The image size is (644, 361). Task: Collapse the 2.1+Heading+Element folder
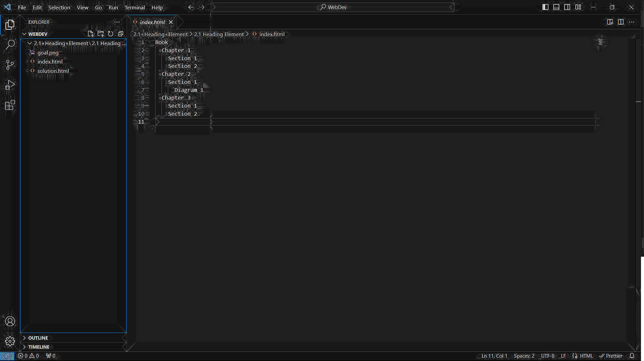pyautogui.click(x=30, y=43)
